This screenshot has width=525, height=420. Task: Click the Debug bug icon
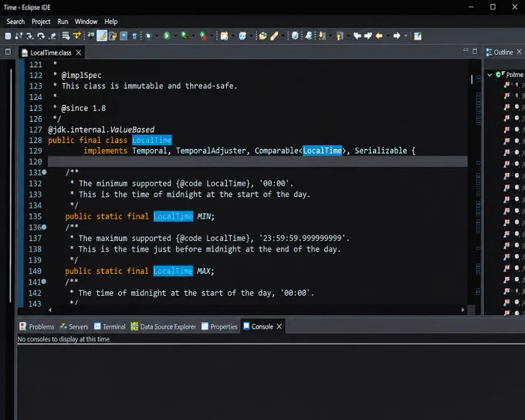[x=148, y=36]
